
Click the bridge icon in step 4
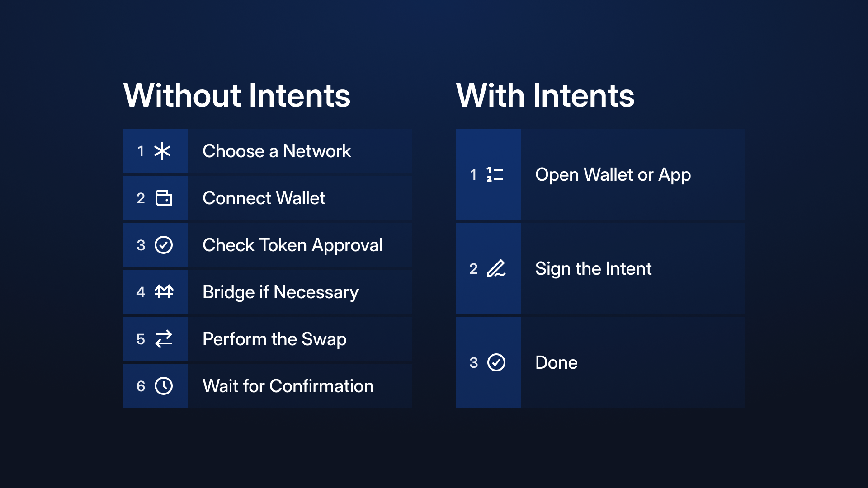click(164, 292)
